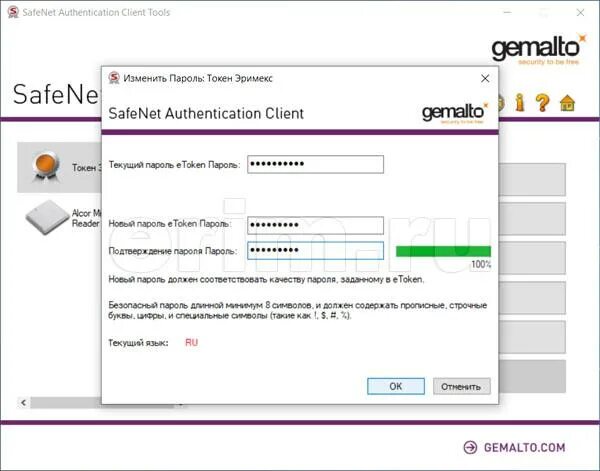The width and height of the screenshot is (600, 471).
Task: Close the Изменить Пароль dialog
Action: click(x=485, y=78)
